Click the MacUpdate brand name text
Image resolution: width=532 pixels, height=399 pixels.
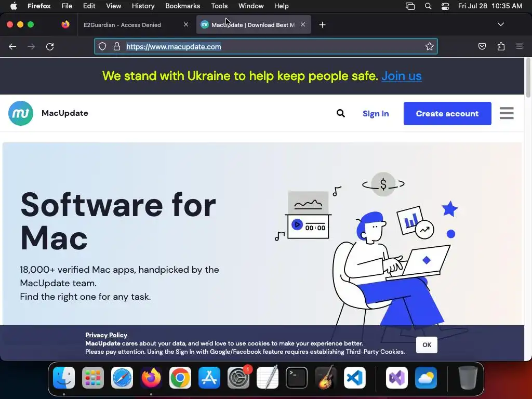pos(65,113)
